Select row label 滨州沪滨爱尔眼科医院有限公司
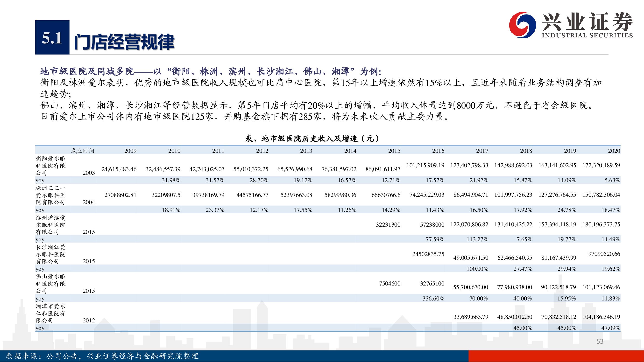Screen dimensions: 644x362 pyautogui.click(x=50, y=225)
